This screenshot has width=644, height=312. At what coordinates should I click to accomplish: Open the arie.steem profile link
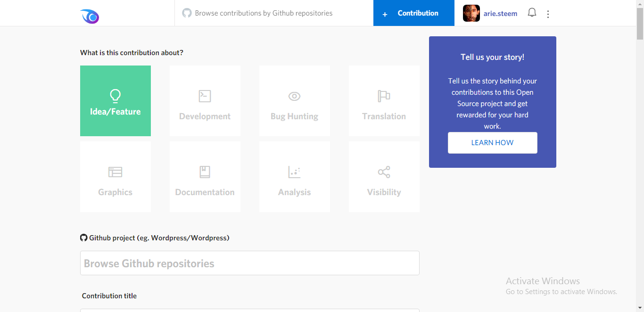[500, 14]
